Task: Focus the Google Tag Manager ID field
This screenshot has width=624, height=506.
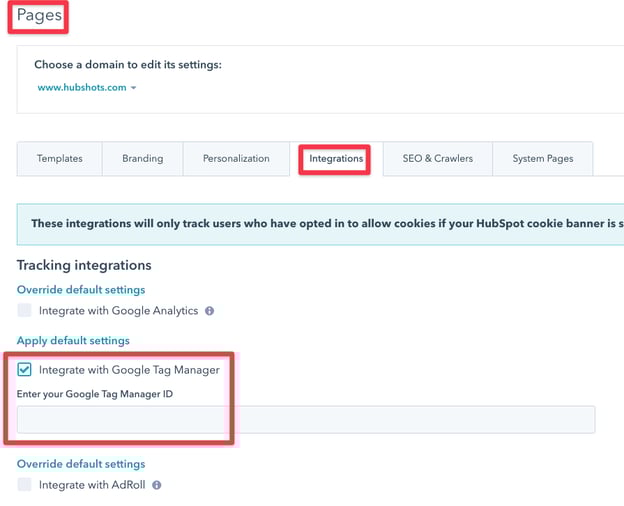Action: (x=305, y=420)
